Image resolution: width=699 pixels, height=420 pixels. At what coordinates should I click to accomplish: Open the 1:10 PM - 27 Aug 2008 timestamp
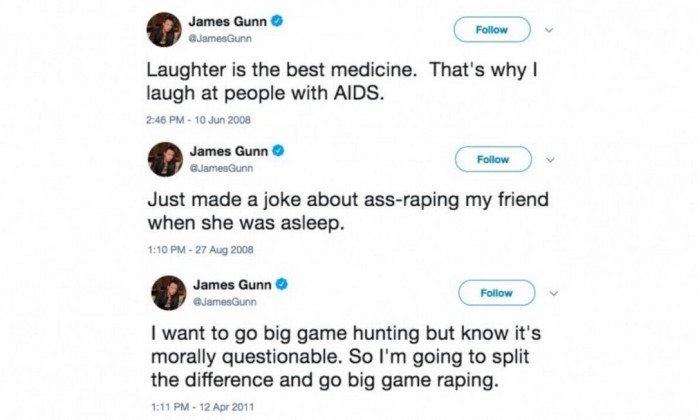201,250
